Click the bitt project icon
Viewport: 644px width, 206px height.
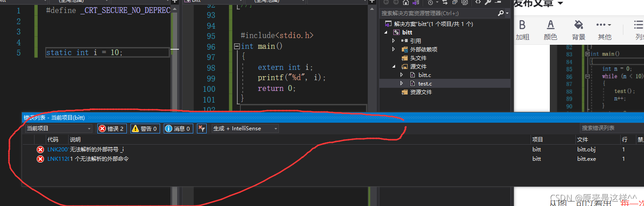(396, 32)
